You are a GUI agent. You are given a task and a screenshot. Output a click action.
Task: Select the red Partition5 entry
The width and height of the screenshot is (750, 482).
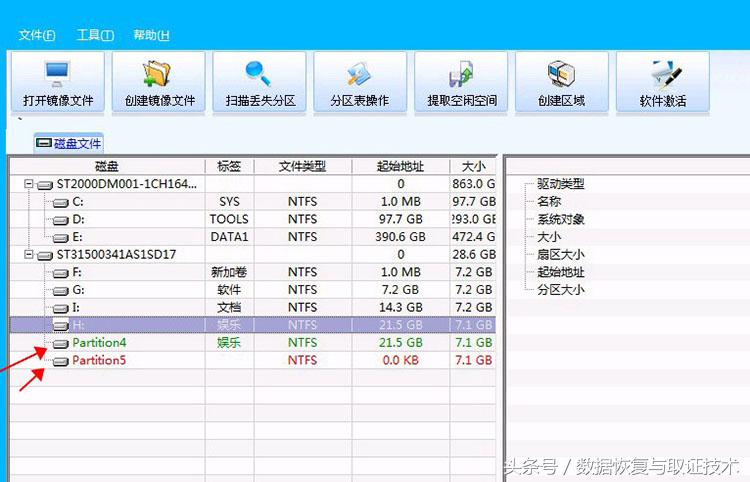point(253,360)
